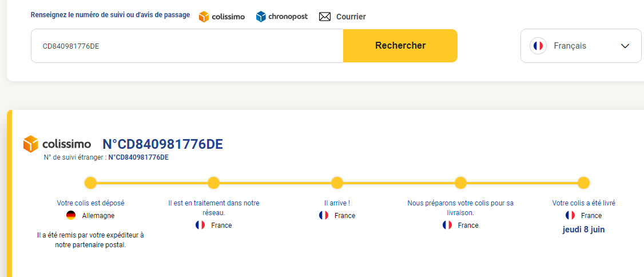Viewport: 644px width, 277px height.
Task: Click the 'Il arrive !' timeline dot
Action: (x=337, y=183)
